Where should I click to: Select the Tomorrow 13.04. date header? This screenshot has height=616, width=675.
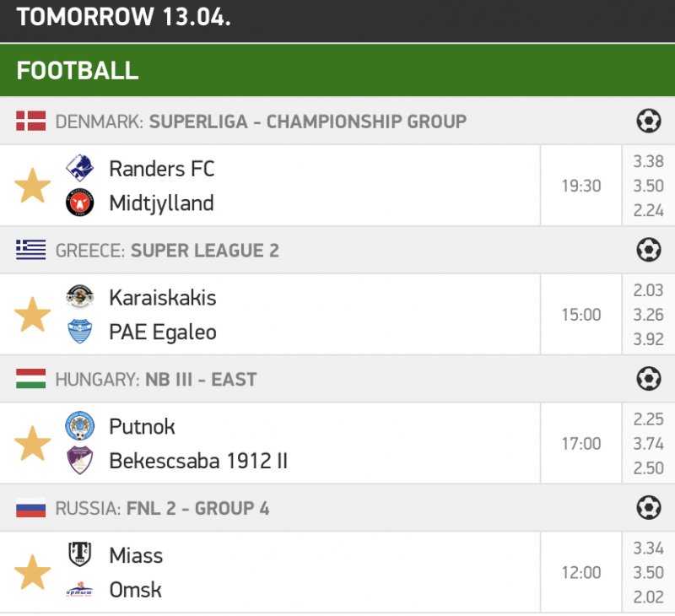tap(123, 17)
